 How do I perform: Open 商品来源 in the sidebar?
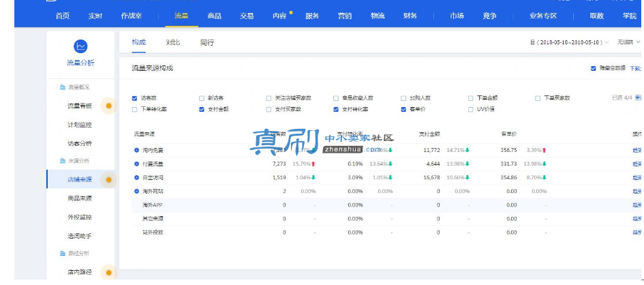pos(80,198)
